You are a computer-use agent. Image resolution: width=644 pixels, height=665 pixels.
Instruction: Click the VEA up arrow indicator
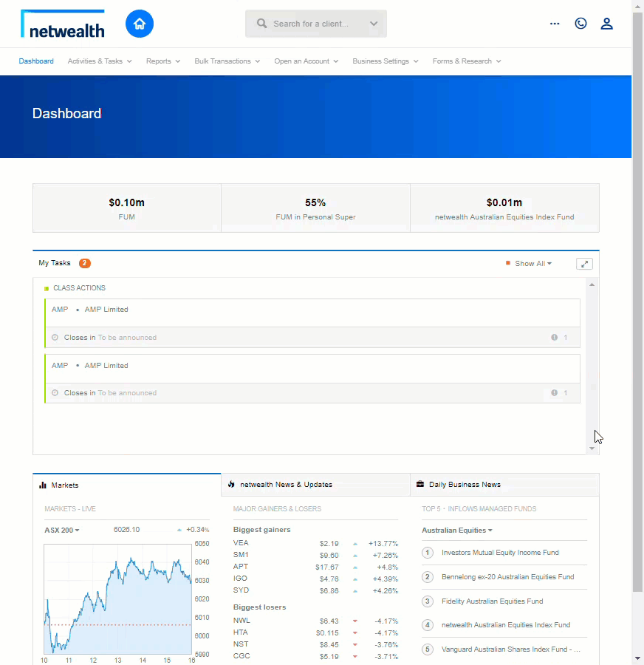355,544
